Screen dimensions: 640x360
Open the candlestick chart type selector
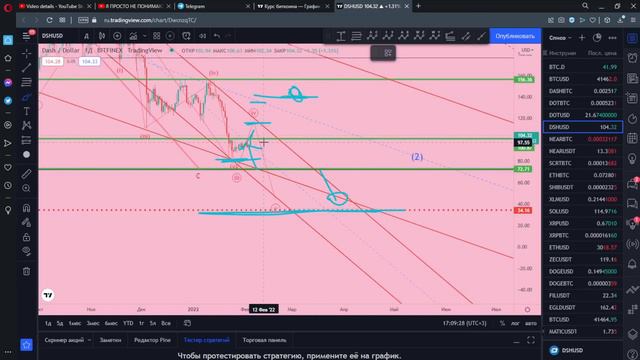[x=102, y=36]
